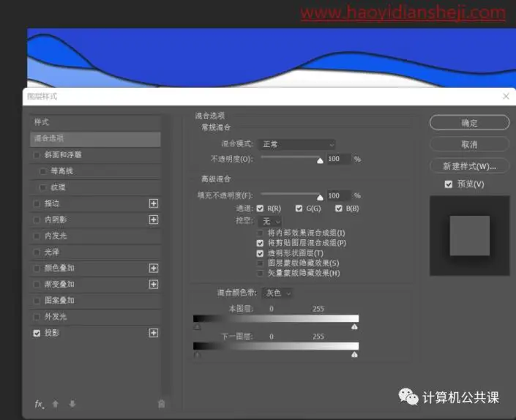This screenshot has height=420, width=516.
Task: Click 本图层 gradient bar
Action: 276,318
